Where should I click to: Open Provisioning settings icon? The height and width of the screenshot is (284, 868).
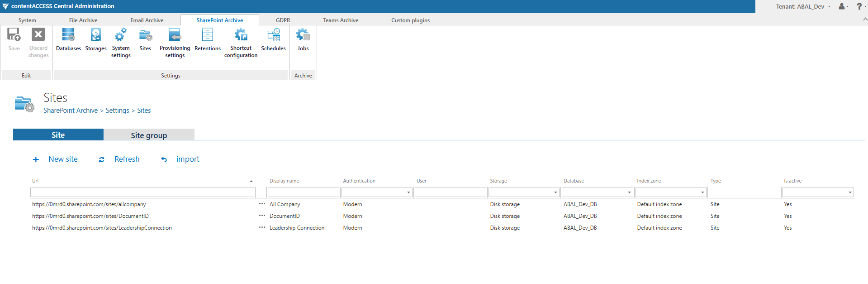tap(175, 34)
